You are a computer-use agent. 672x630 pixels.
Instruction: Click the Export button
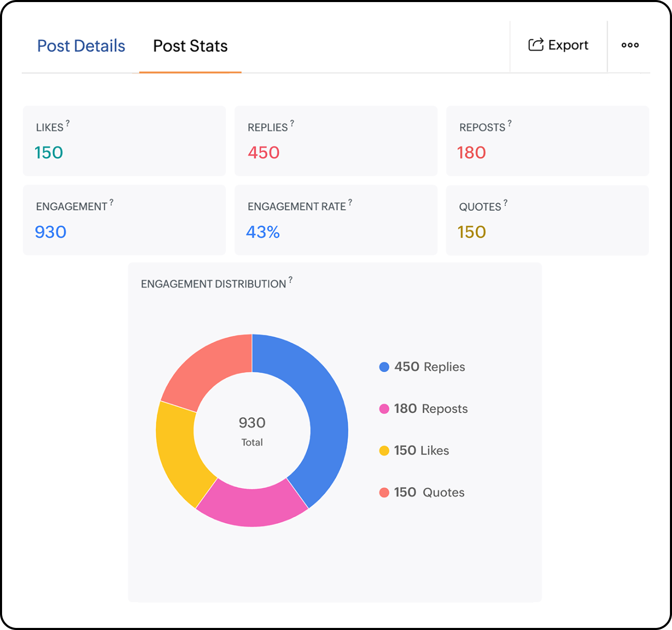pyautogui.click(x=559, y=45)
